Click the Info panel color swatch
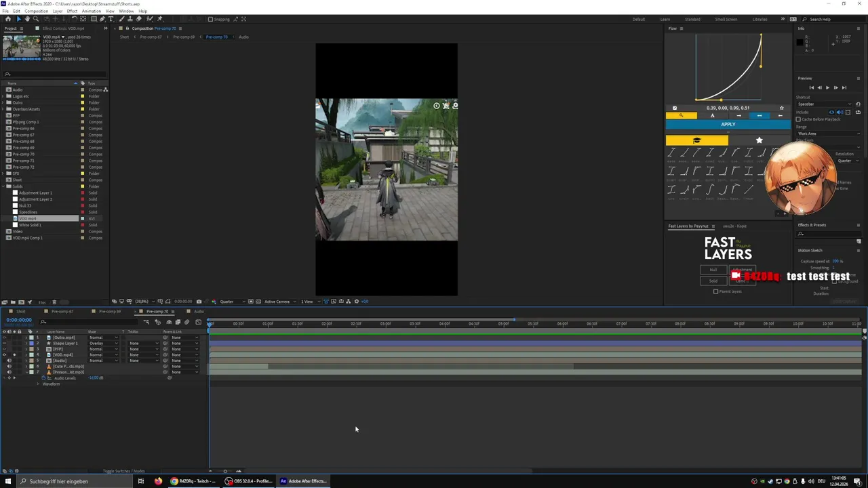 point(800,42)
